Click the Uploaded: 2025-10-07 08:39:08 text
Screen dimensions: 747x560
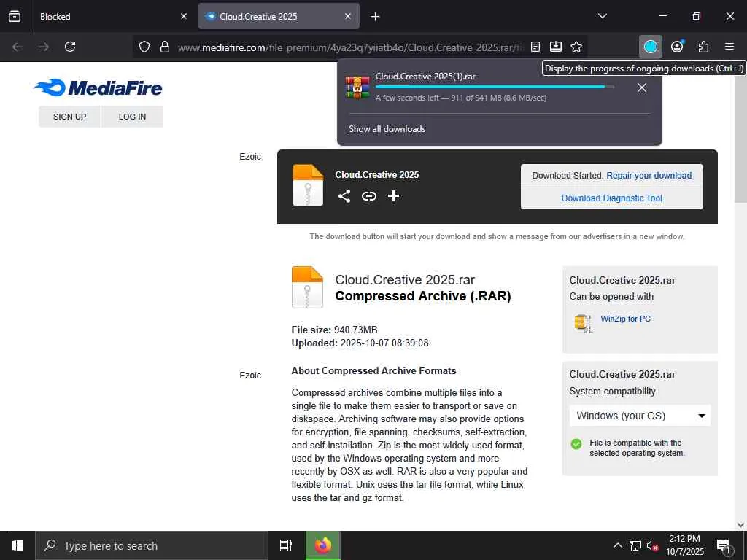pos(360,343)
